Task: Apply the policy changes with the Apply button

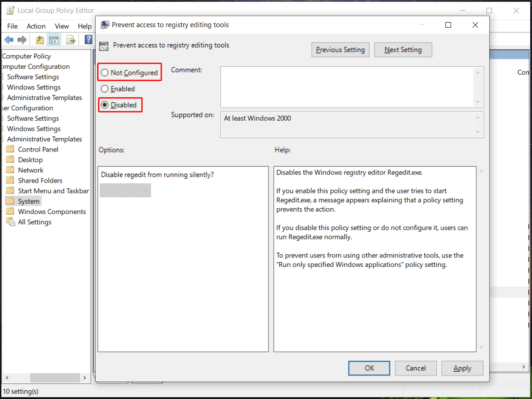Action: point(462,368)
